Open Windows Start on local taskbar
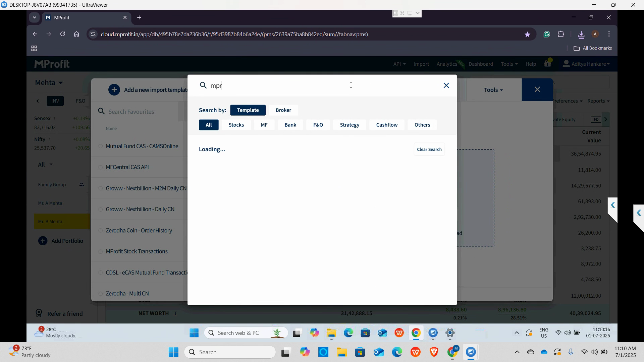The height and width of the screenshot is (362, 644). [173, 352]
